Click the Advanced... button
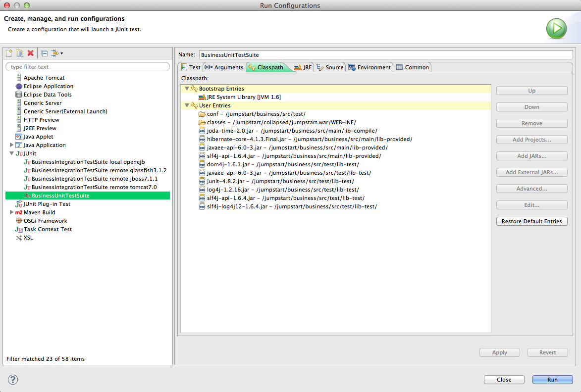This screenshot has height=392, width=581. 532,189
